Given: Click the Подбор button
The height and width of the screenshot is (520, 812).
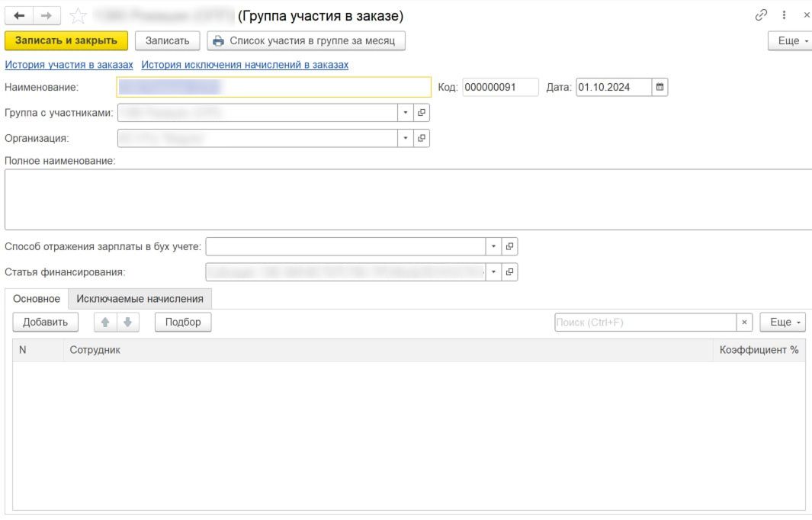Looking at the screenshot, I should point(183,323).
